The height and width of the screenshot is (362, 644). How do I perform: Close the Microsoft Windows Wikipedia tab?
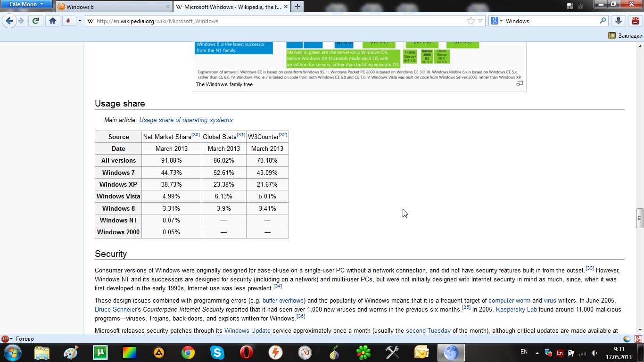(x=286, y=7)
